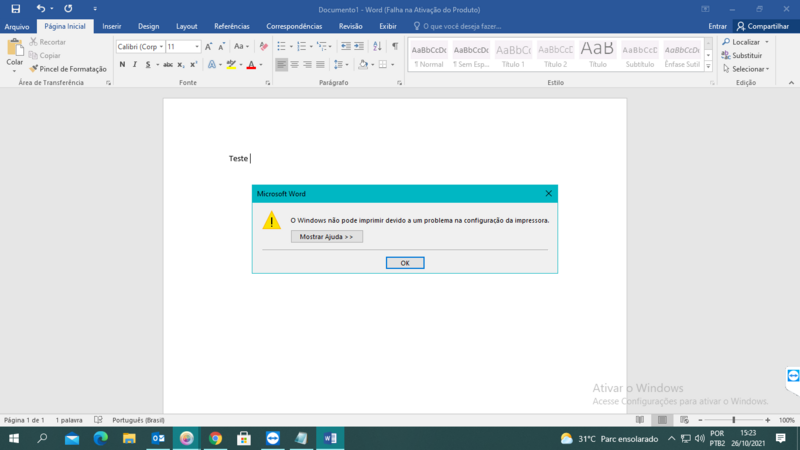
Task: Apply red font color
Action: point(251,64)
